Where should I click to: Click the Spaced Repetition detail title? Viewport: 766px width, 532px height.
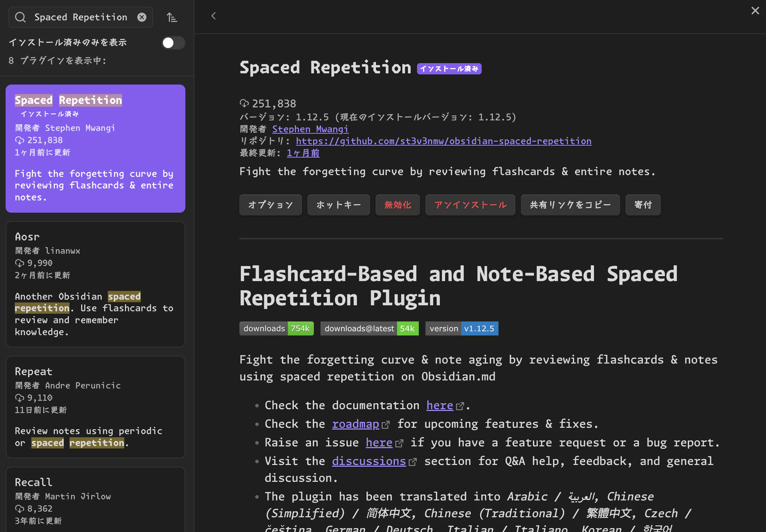tap(325, 67)
